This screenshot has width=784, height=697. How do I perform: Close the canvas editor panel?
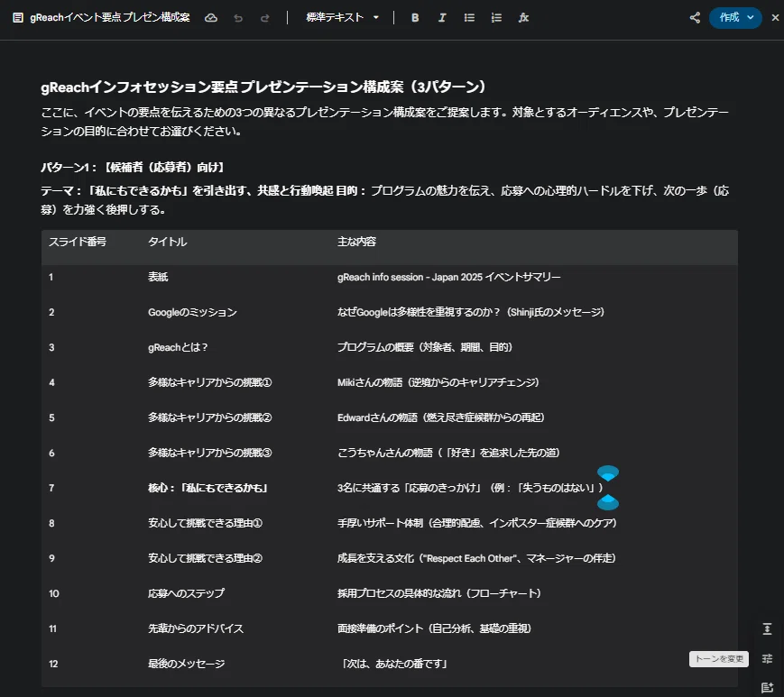coord(775,17)
